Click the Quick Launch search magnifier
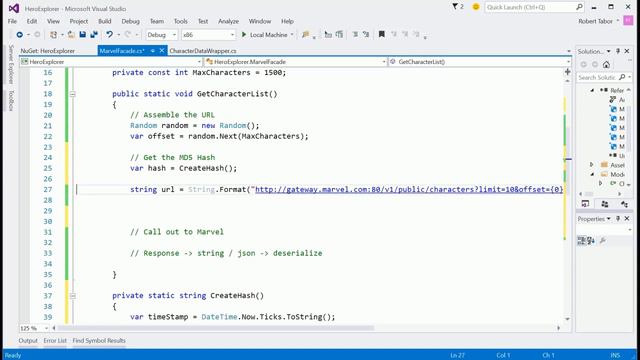 (579, 7)
